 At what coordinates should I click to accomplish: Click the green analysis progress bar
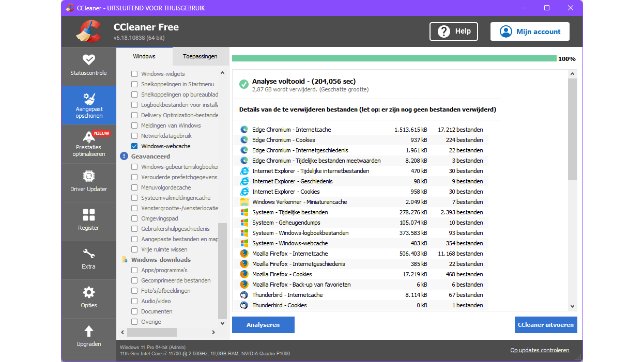(x=394, y=58)
